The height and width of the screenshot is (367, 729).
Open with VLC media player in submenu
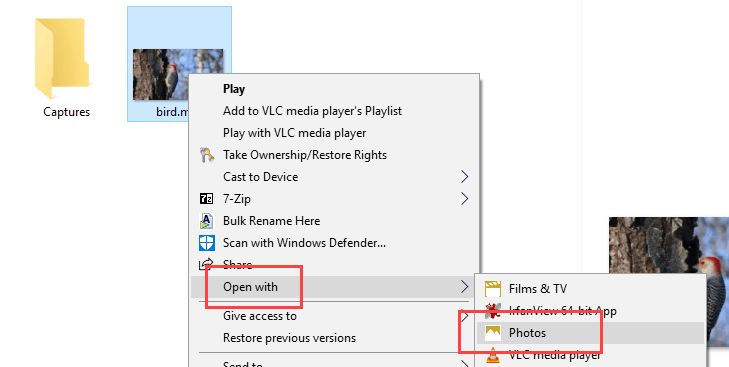click(590, 355)
